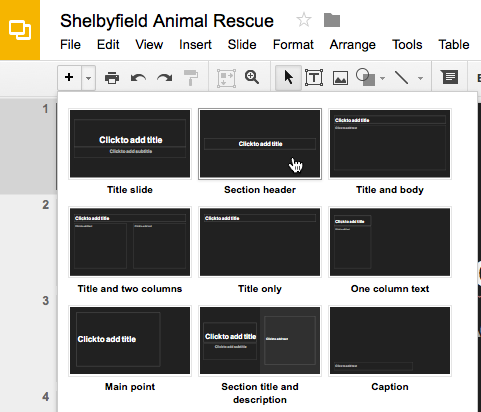Screen dimensions: 481x412
Task: Open the Shape tool
Action: click(366, 77)
